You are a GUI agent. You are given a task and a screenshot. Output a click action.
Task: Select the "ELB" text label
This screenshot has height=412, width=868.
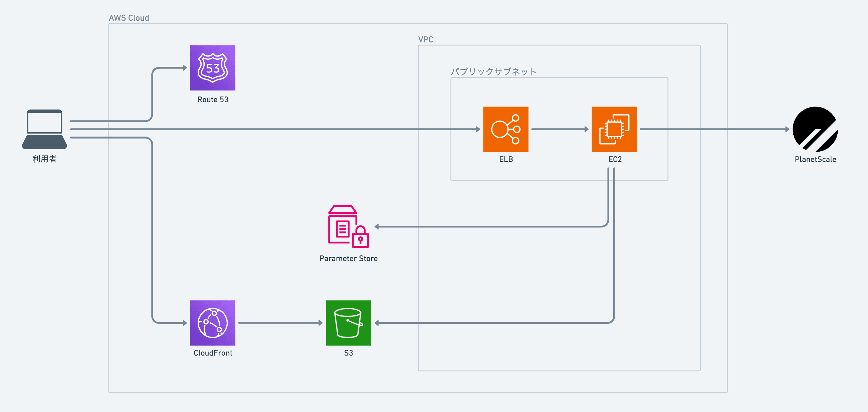[506, 159]
